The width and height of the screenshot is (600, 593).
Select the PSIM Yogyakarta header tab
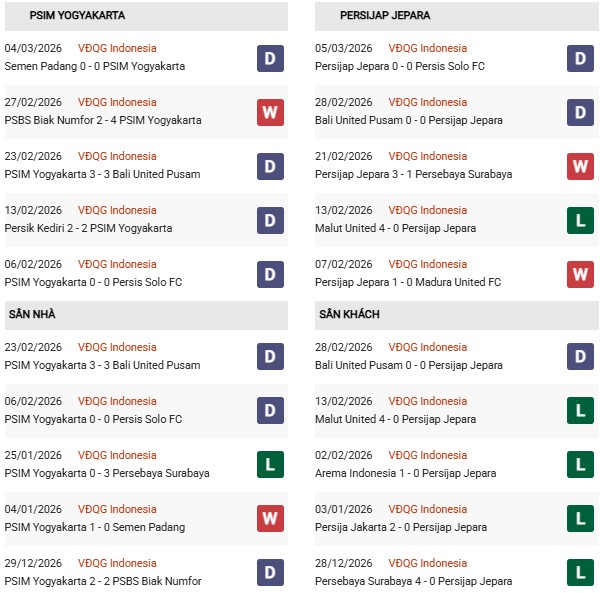click(65, 16)
